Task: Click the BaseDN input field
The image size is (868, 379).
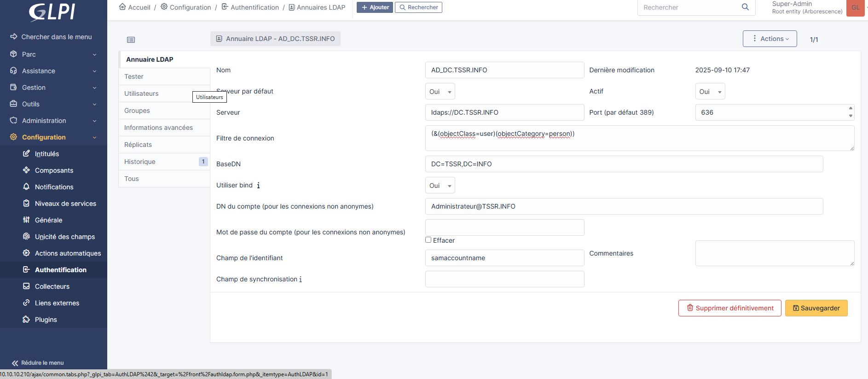Action: tap(624, 164)
